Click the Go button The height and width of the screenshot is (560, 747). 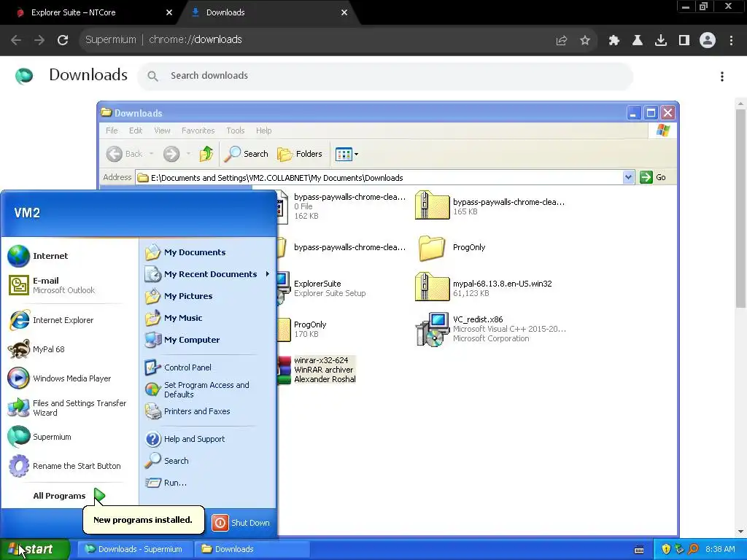[653, 177]
